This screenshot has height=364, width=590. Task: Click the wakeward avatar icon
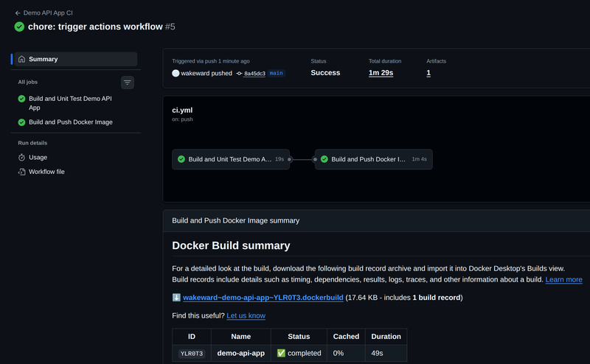176,73
